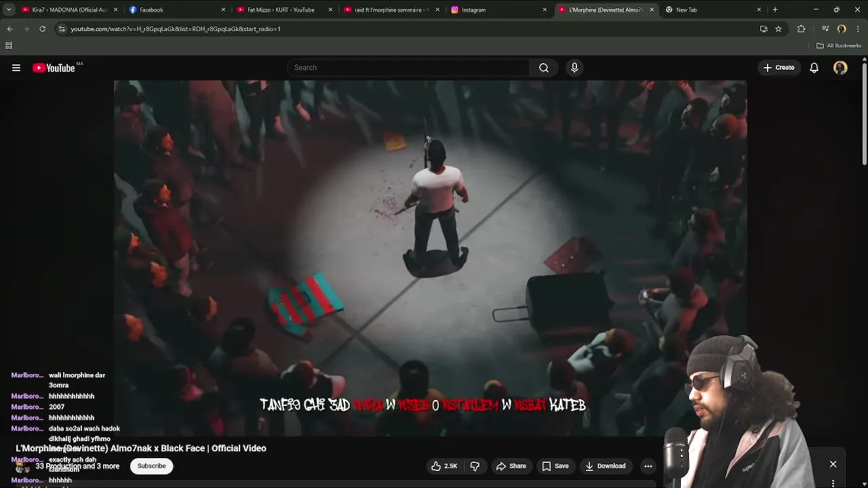Dismiss the webcam overlay with the X
Viewport: 868px width, 488px height.
coord(833,464)
